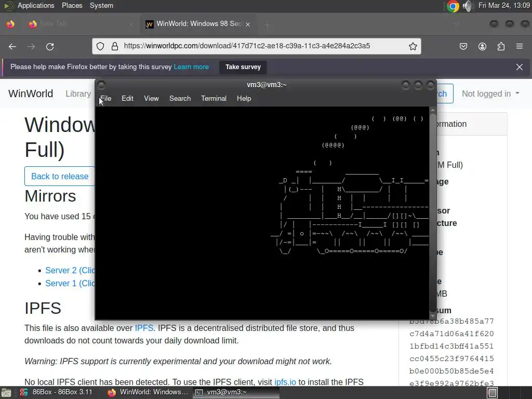
Task: Click the terminal vertical scrollbar
Action: pos(433,213)
